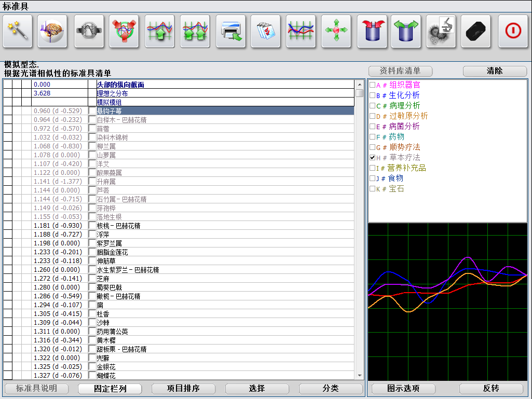Click the list scrollbar down arrow
This screenshot has height=399, width=532.
(x=359, y=376)
